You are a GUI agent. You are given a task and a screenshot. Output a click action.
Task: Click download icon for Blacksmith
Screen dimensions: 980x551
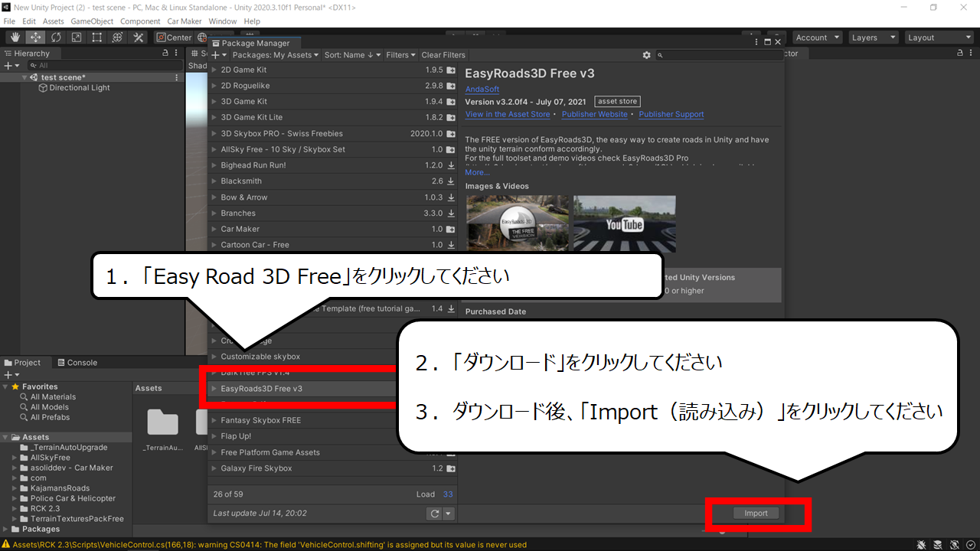point(451,181)
